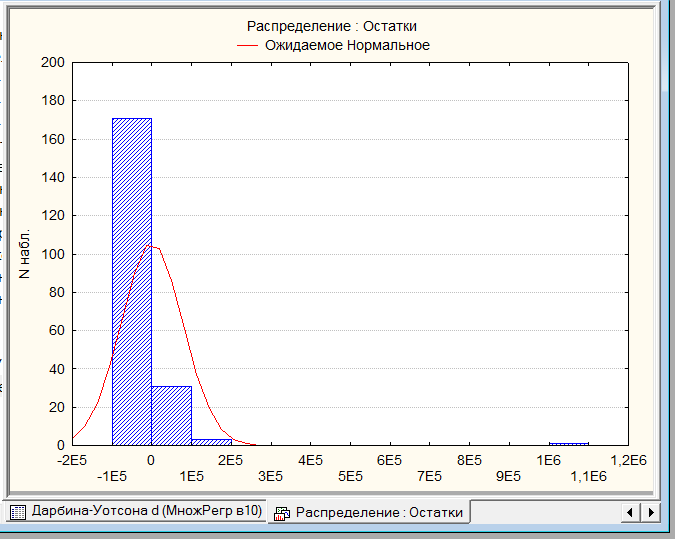Click the X axis label 7E5
Image resolution: width=675 pixels, height=539 pixels.
coord(429,477)
